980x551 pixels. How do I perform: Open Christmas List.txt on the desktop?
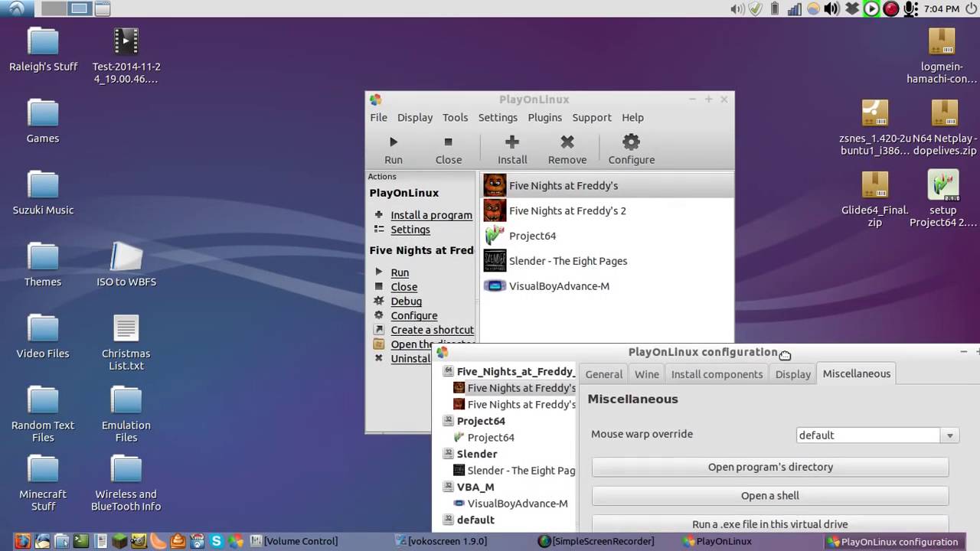(x=126, y=342)
